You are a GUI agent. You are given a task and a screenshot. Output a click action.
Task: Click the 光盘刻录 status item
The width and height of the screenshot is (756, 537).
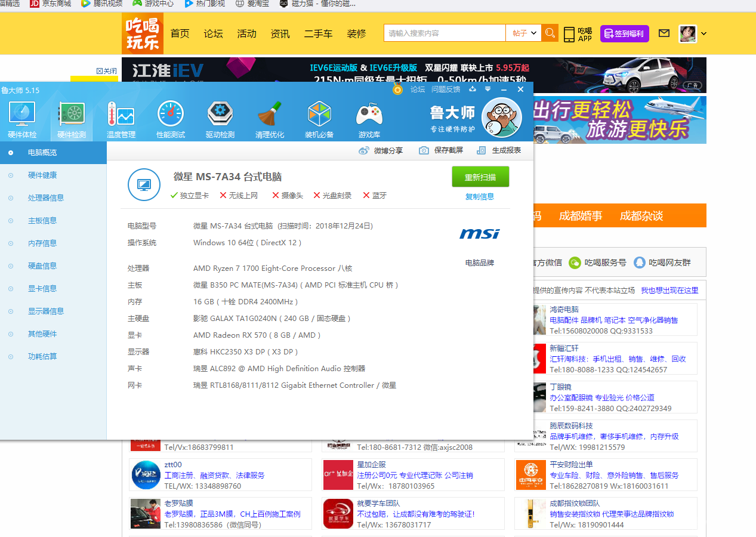pyautogui.click(x=332, y=196)
